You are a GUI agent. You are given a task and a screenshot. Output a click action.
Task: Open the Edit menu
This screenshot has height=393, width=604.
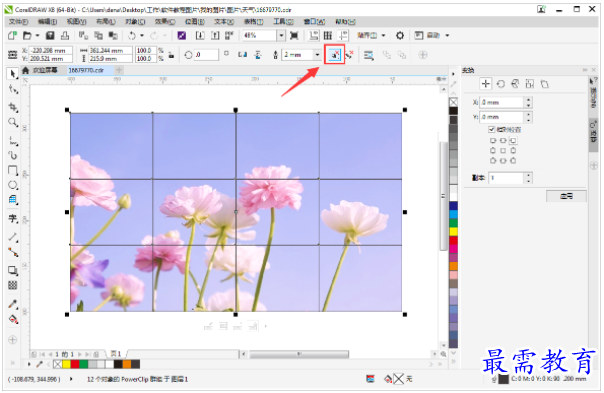pos(47,22)
